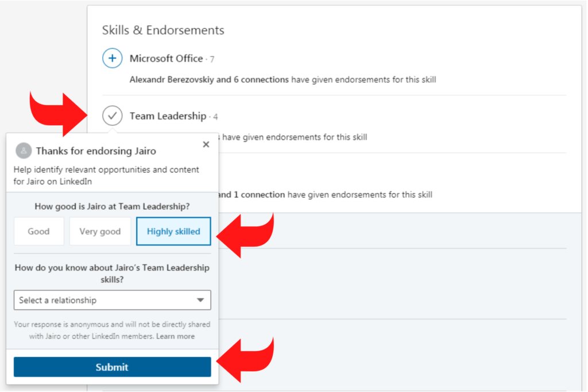Click the X to dismiss the endorsement popup

206,144
